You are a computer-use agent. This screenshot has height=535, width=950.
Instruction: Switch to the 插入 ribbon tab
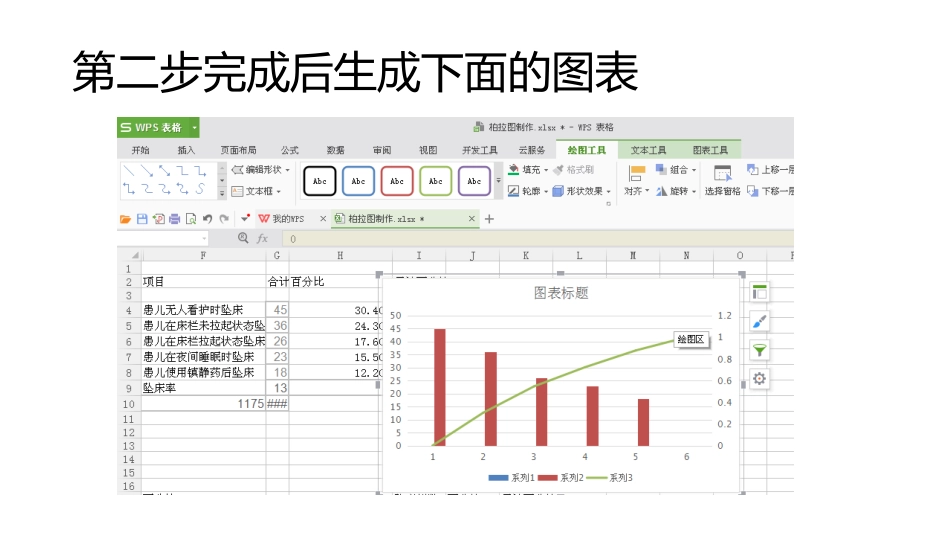point(186,150)
